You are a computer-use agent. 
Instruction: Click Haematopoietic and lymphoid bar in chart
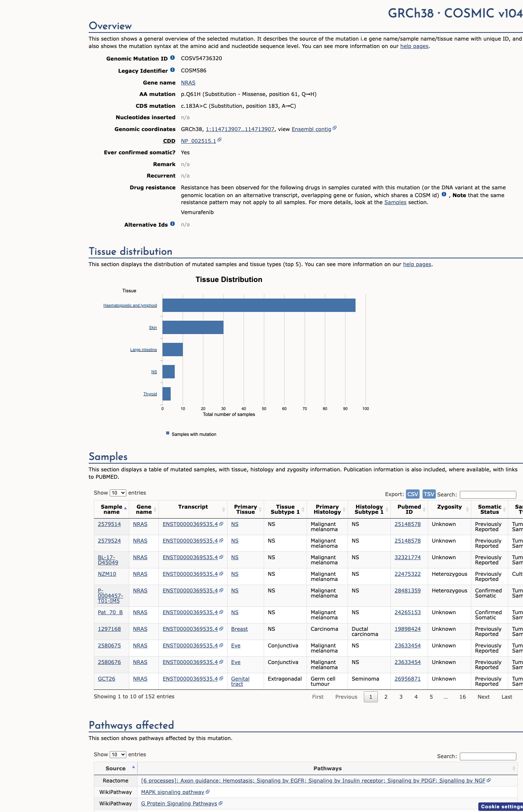[259, 305]
